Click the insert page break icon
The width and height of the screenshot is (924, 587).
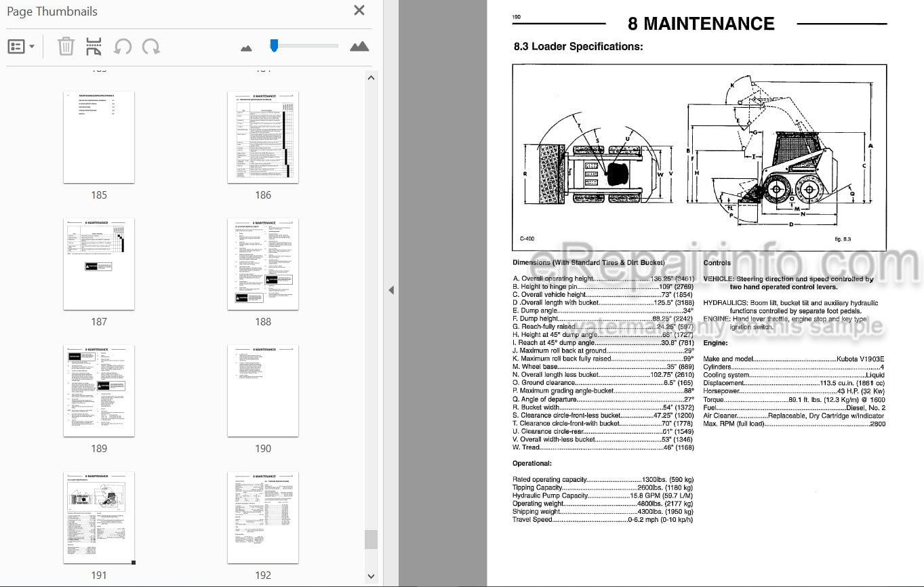click(x=94, y=47)
